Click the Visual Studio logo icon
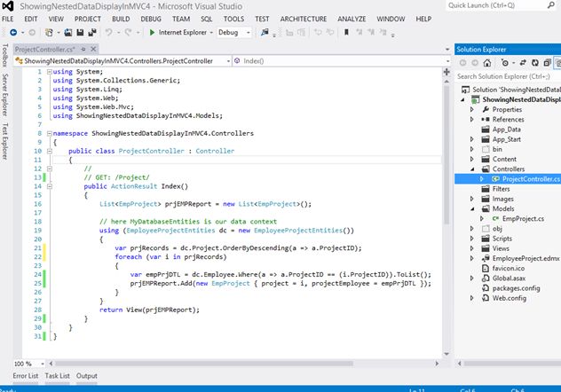Image resolution: width=561 pixels, height=392 pixels. (x=9, y=5)
